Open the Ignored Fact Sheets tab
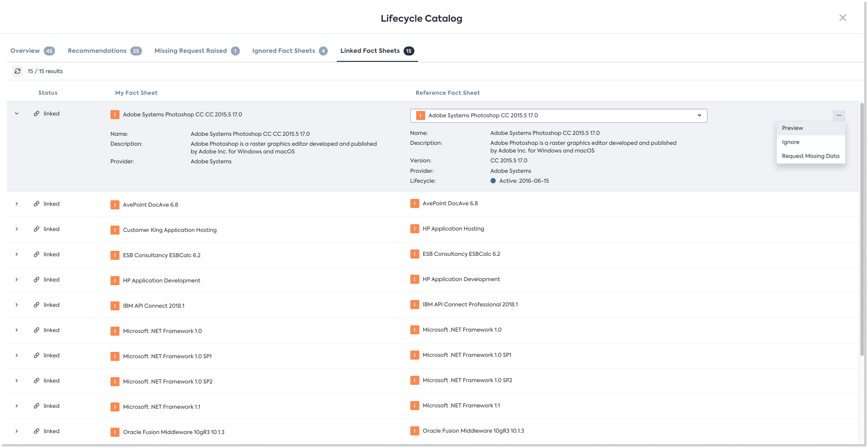 tap(290, 51)
